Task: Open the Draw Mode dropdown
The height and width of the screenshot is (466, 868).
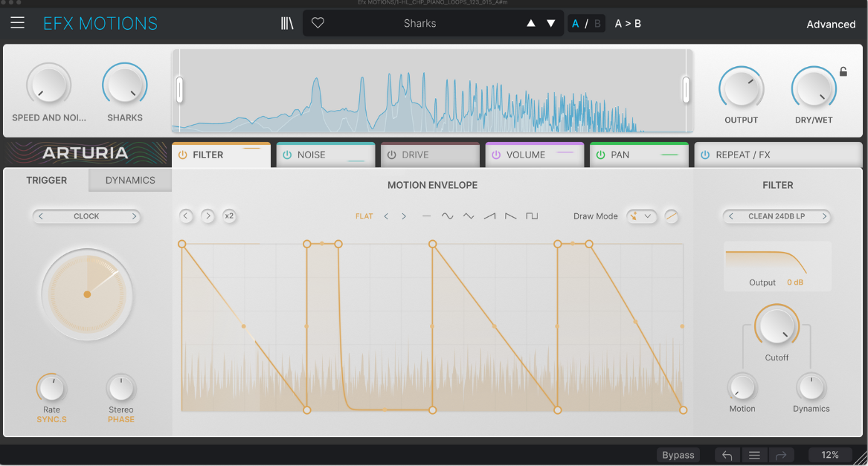Action: [x=642, y=216]
